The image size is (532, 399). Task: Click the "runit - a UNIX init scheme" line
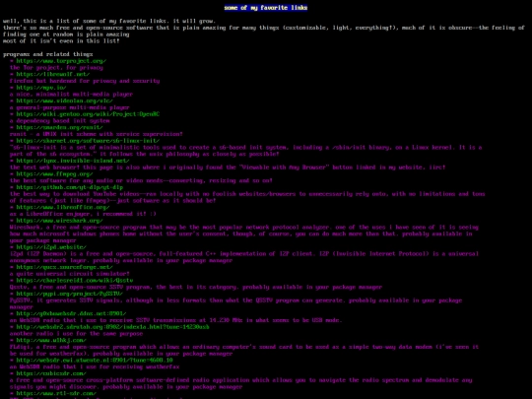tap(96, 134)
